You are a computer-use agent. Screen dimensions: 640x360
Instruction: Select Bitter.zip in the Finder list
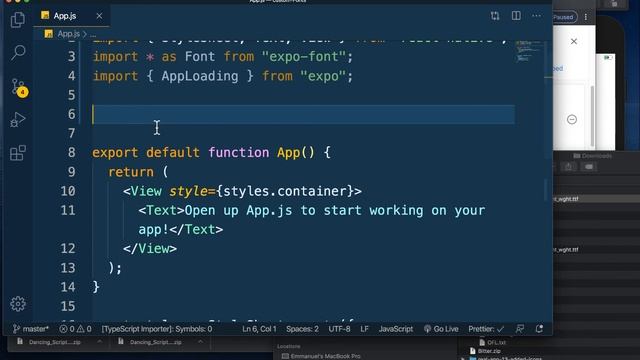489,351
